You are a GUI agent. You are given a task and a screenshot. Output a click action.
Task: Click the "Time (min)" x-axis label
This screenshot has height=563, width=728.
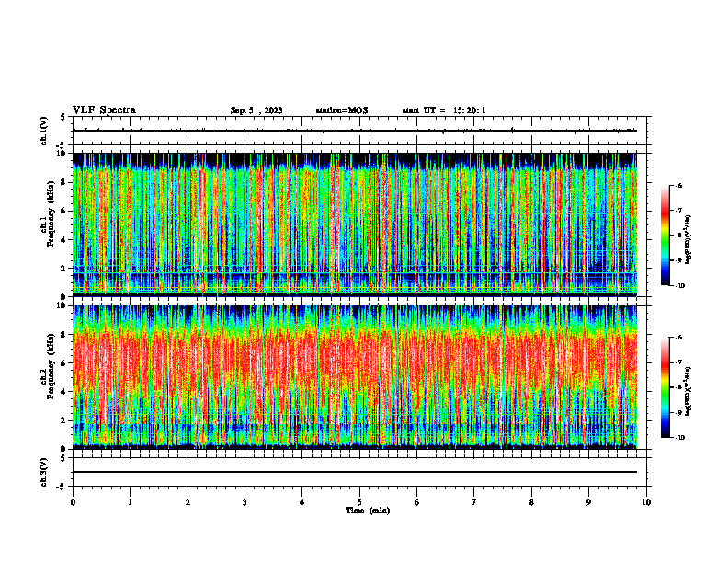pyautogui.click(x=368, y=511)
